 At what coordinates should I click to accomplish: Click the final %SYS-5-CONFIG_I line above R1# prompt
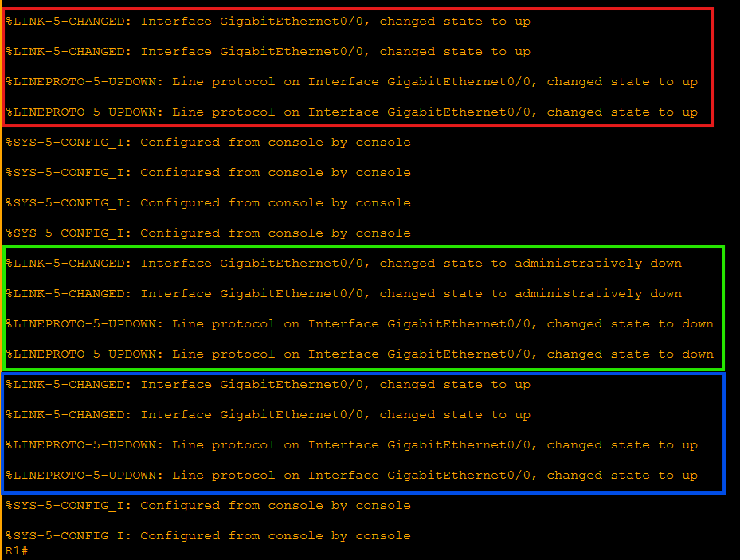point(208,536)
